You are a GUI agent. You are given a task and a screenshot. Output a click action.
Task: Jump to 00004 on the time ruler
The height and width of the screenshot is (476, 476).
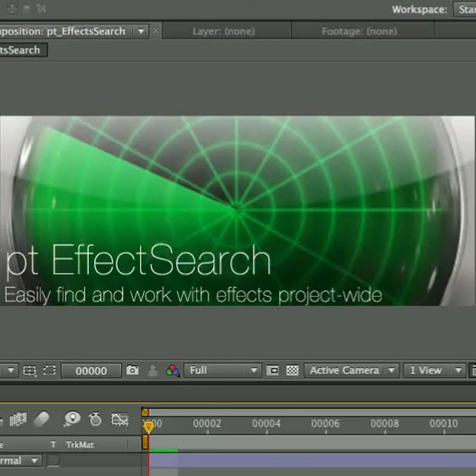tap(266, 423)
